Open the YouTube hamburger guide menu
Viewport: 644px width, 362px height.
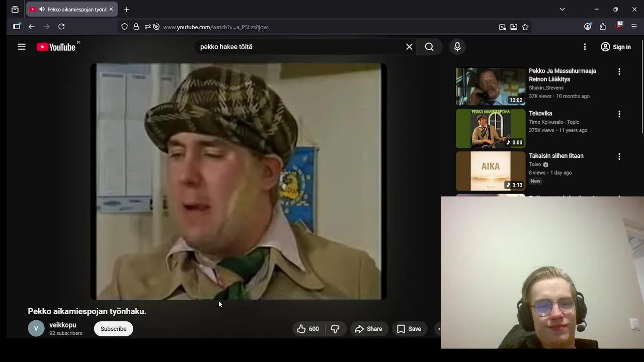tap(22, 47)
